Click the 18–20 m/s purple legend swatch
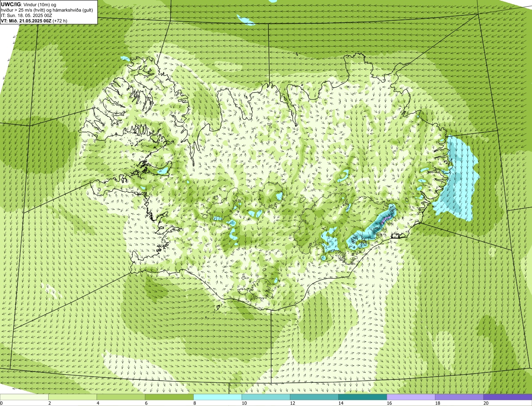Image resolution: width=532 pixels, height=406 pixels. 459,397
